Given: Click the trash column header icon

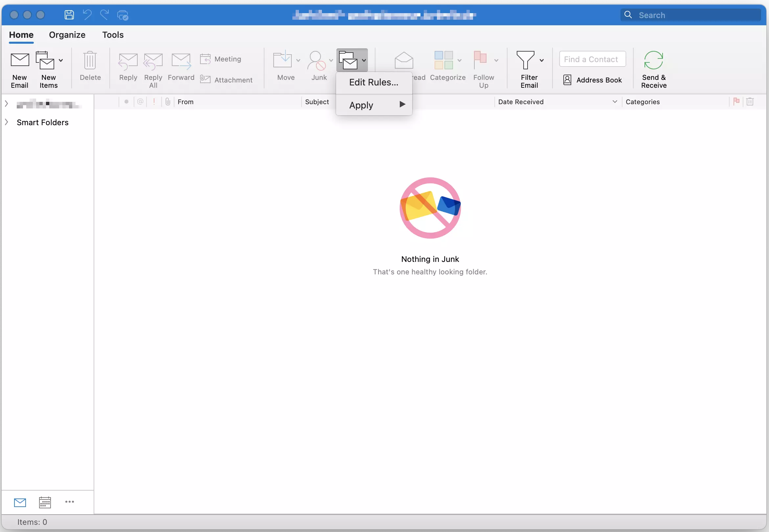Looking at the screenshot, I should tap(750, 102).
